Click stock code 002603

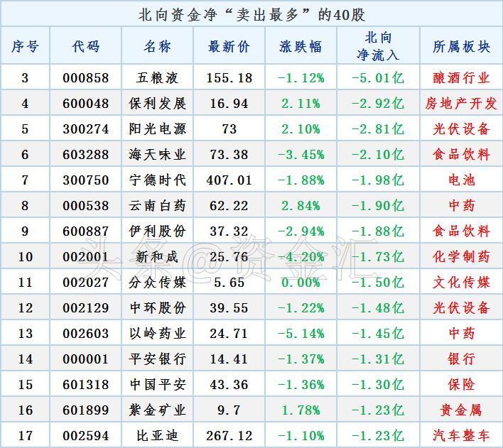click(86, 333)
